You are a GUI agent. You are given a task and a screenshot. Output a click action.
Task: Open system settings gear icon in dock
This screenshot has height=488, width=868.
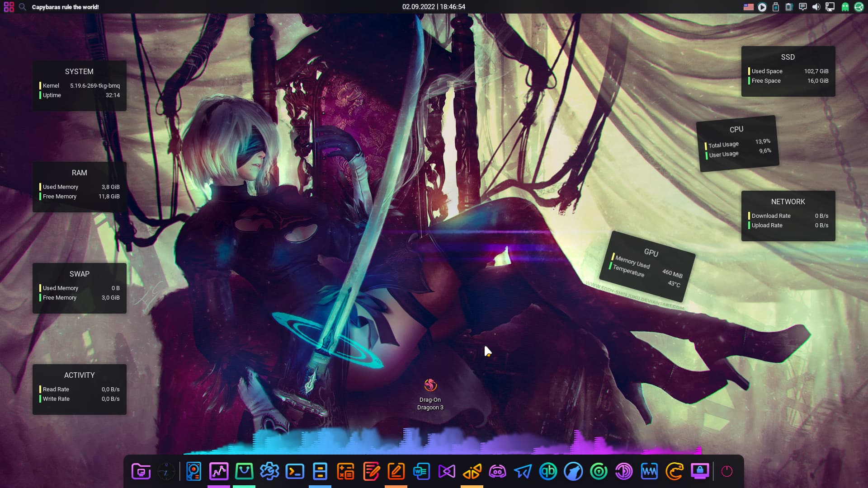(x=269, y=472)
